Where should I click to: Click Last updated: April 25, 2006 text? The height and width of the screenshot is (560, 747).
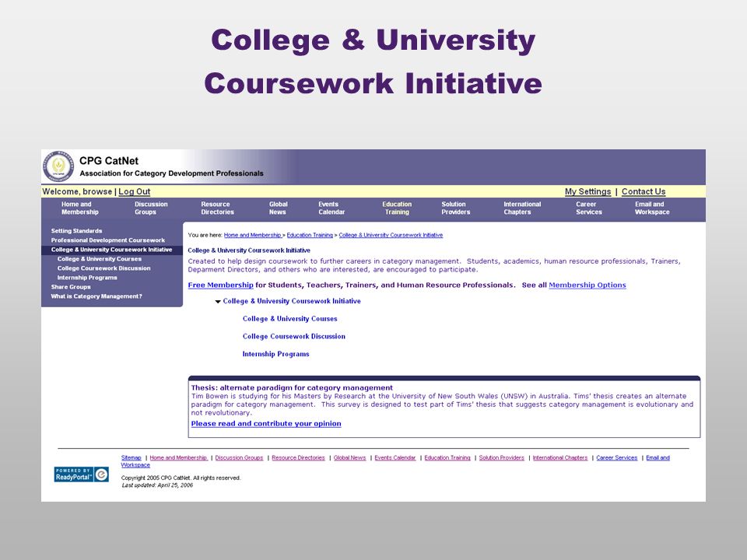[x=157, y=485]
